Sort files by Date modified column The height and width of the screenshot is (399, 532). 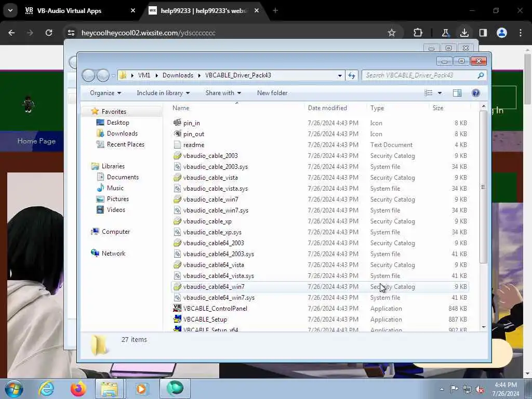tap(327, 108)
